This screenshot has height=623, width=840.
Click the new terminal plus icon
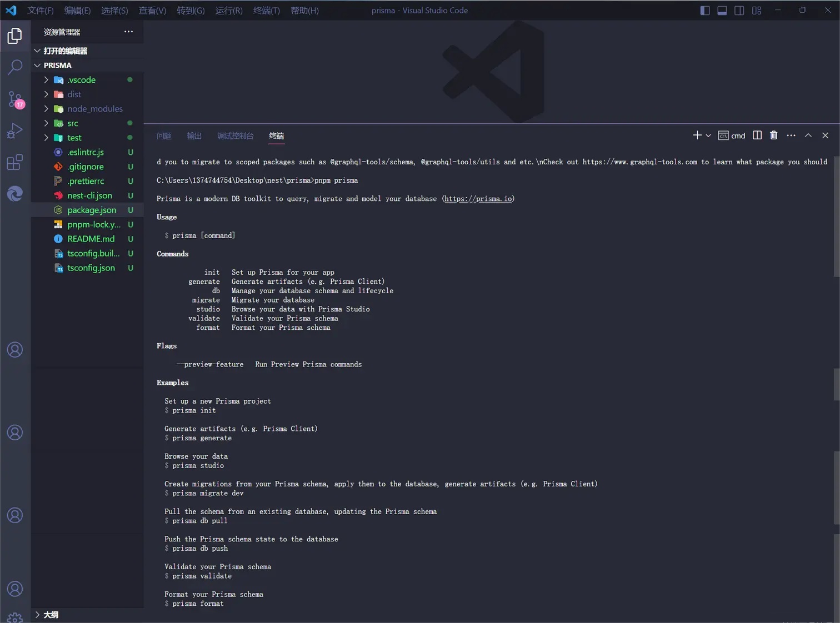pos(697,135)
